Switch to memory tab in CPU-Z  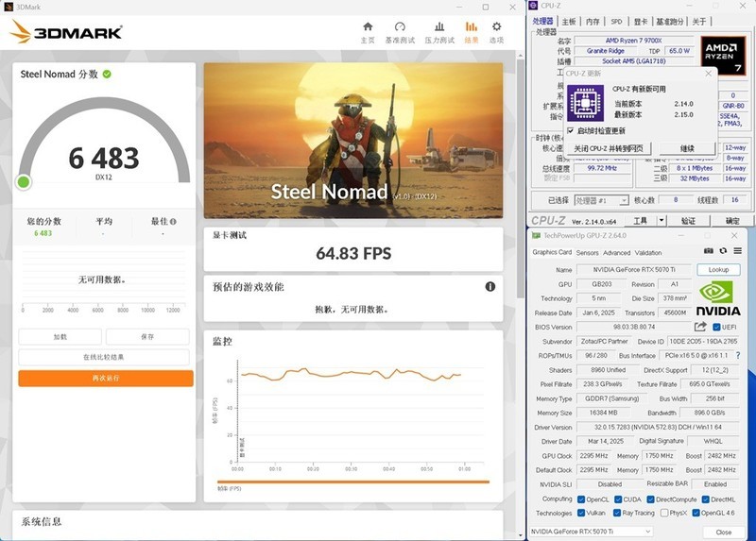[x=593, y=22]
